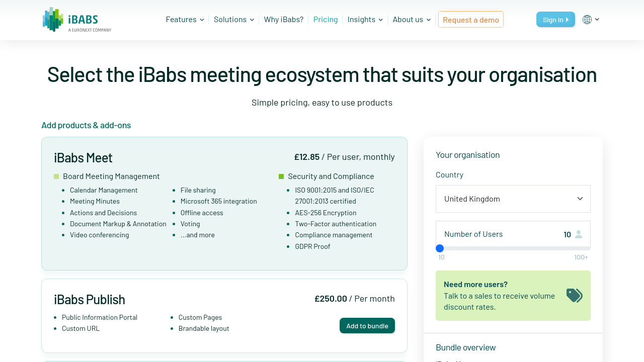Expand the Features menu
The image size is (644, 362).
[x=185, y=20]
